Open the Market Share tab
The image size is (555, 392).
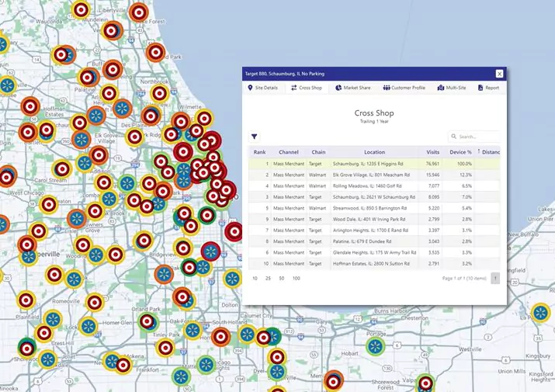coord(353,88)
